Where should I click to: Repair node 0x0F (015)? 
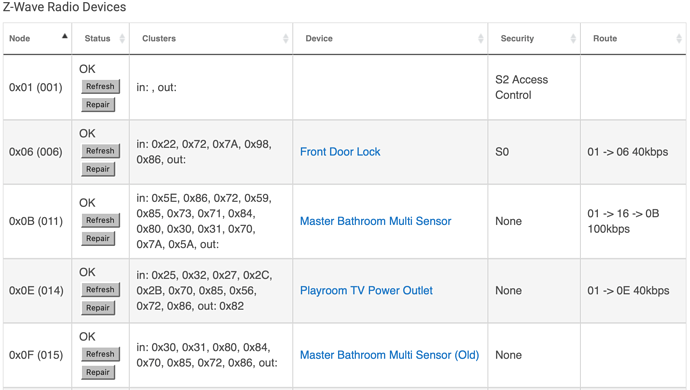pos(98,372)
